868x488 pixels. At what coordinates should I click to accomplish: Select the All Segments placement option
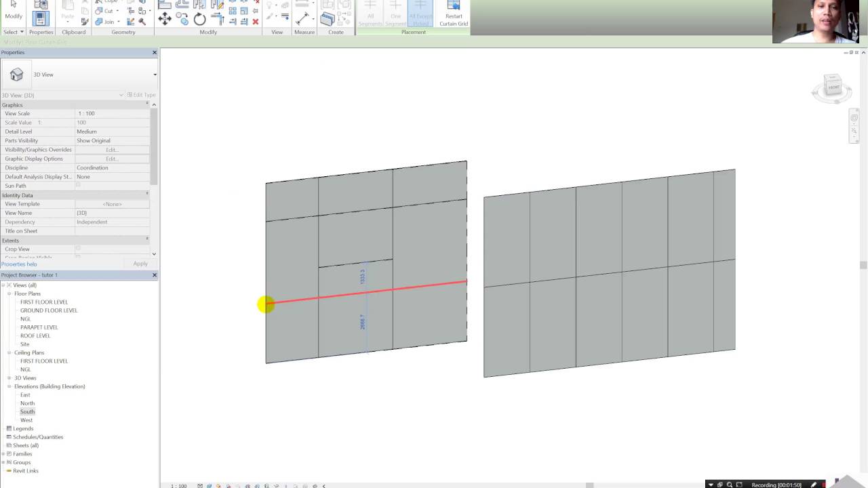coord(370,14)
